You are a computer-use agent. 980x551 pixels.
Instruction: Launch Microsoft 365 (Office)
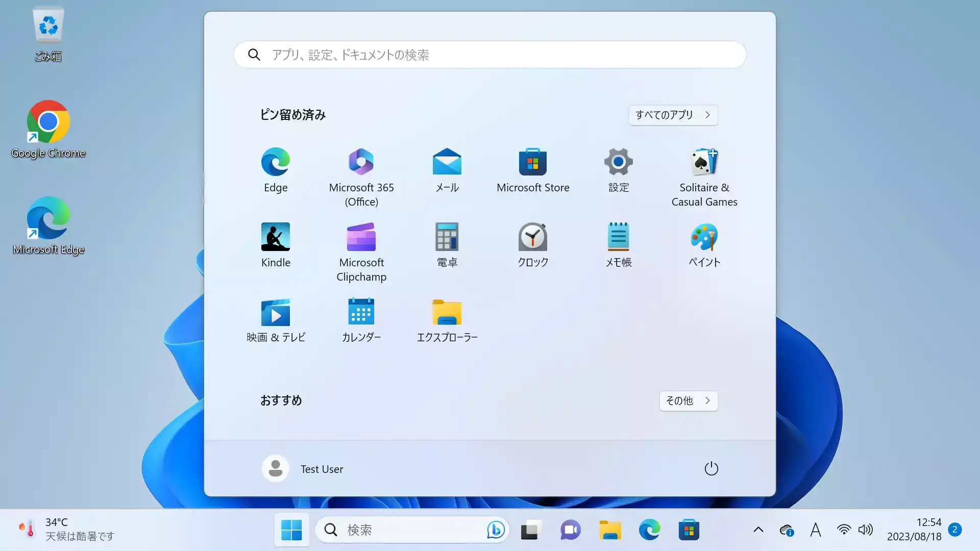pos(361,177)
